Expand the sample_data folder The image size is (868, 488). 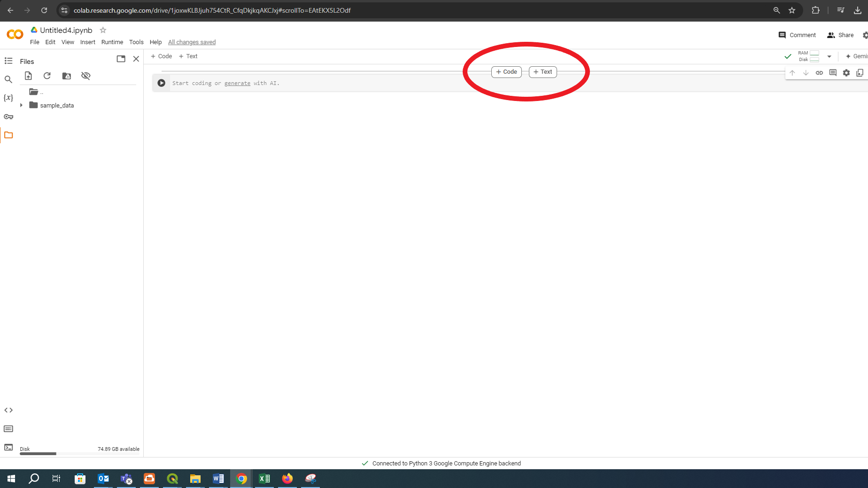click(x=21, y=105)
